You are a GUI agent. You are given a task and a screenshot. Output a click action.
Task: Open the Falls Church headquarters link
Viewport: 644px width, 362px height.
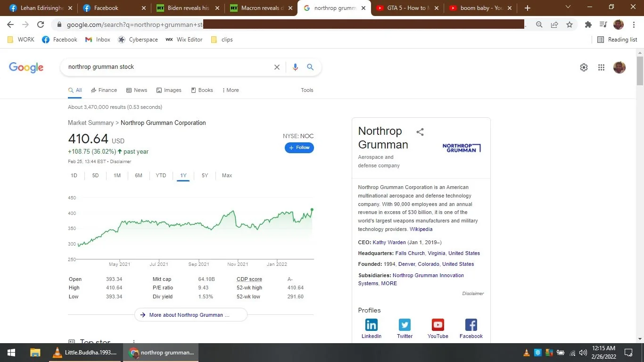coord(410,253)
